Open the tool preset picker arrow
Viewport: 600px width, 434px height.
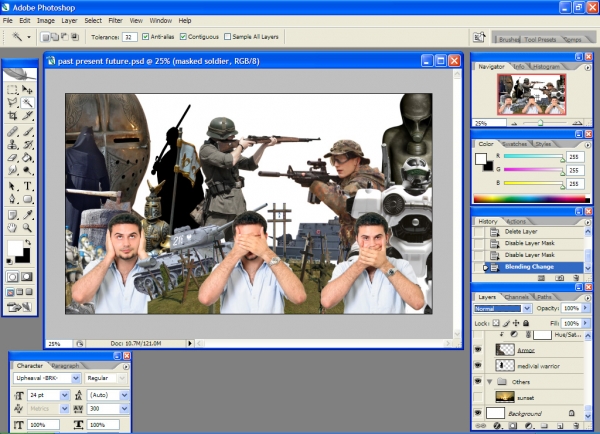tap(29, 37)
